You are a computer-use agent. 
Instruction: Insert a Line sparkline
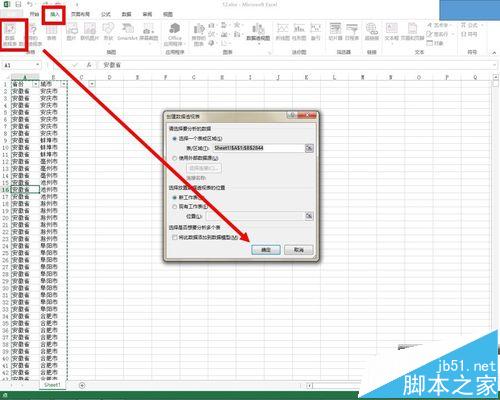tap(282, 33)
